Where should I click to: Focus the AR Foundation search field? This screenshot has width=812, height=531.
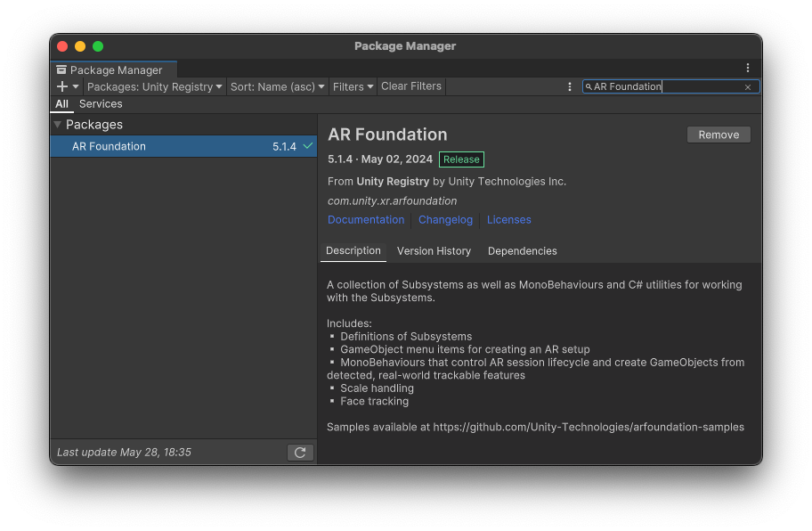[670, 86]
